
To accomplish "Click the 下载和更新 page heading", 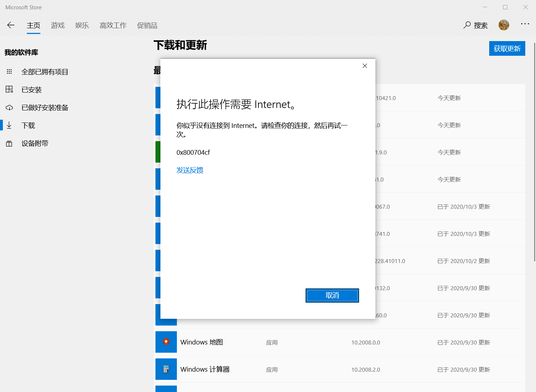I will coord(180,45).
